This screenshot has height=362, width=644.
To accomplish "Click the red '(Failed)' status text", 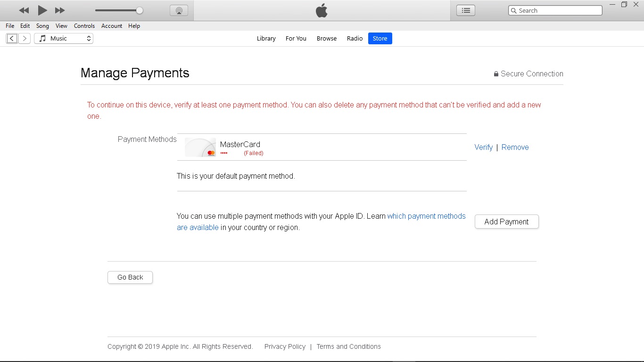I will 254,153.
